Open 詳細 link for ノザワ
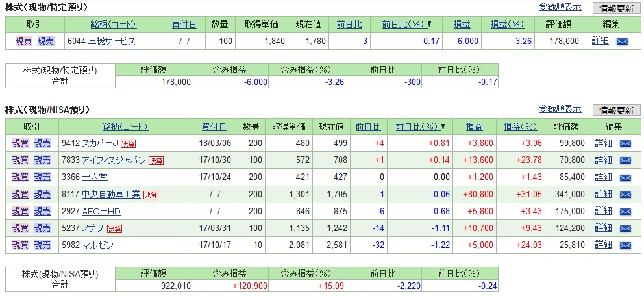 click(x=603, y=228)
